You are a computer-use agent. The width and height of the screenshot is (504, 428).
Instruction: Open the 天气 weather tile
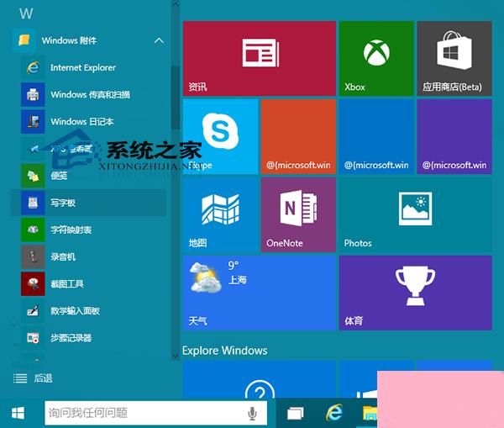[260, 293]
